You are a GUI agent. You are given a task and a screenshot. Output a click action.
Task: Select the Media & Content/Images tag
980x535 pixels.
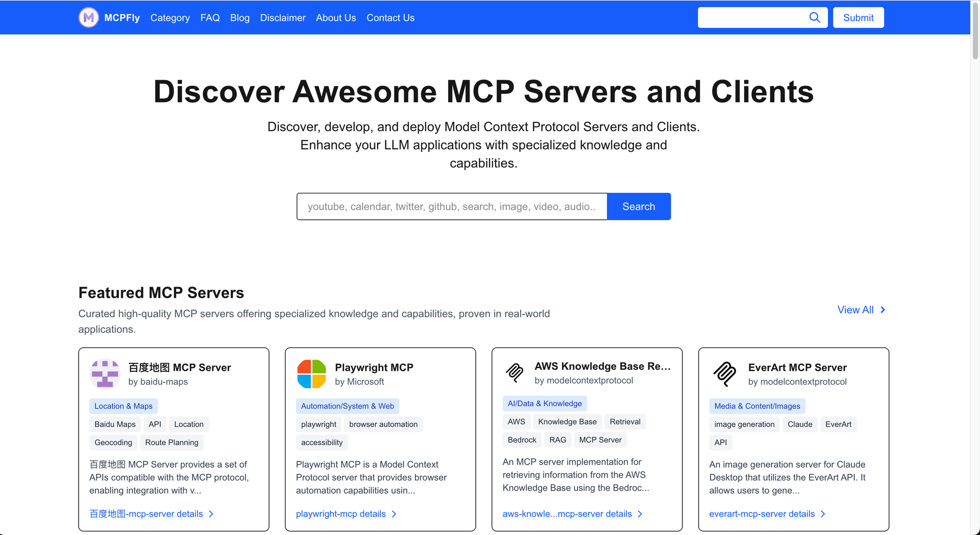coord(757,406)
